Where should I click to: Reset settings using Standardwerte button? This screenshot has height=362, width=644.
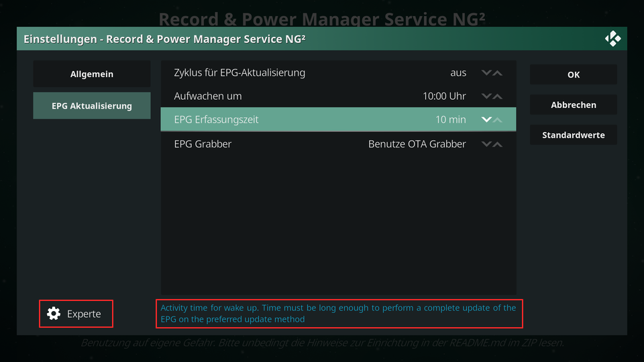point(574,135)
